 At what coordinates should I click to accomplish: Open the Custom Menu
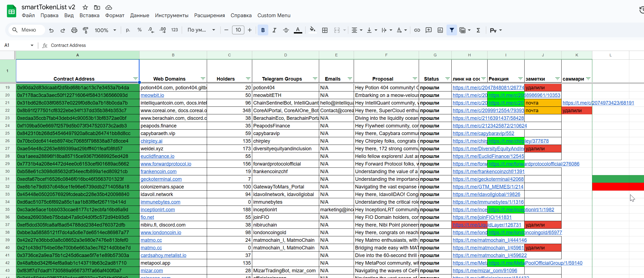[274, 16]
